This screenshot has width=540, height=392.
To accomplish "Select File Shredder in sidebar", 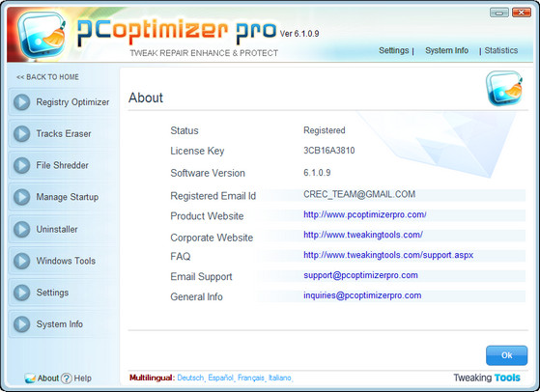I will tap(63, 165).
